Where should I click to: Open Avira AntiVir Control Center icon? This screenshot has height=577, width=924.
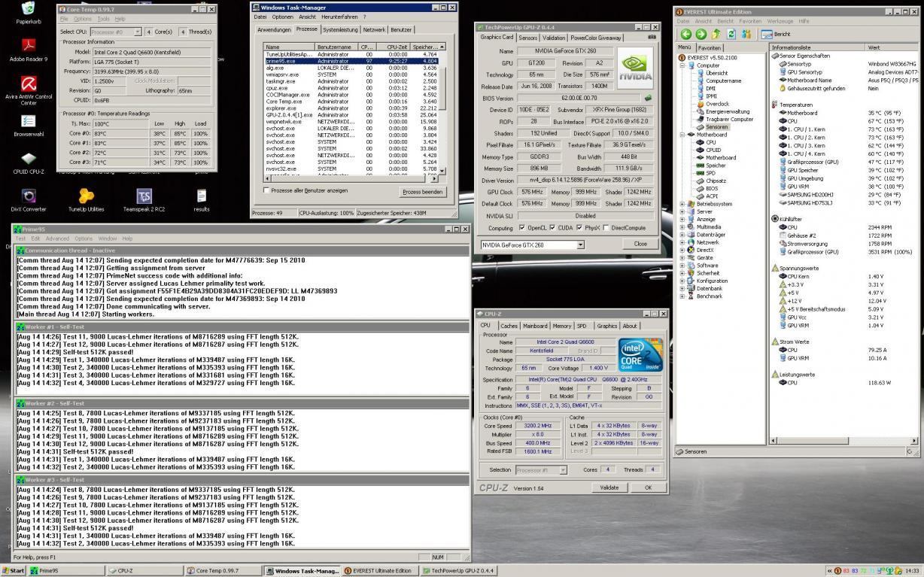29,90
